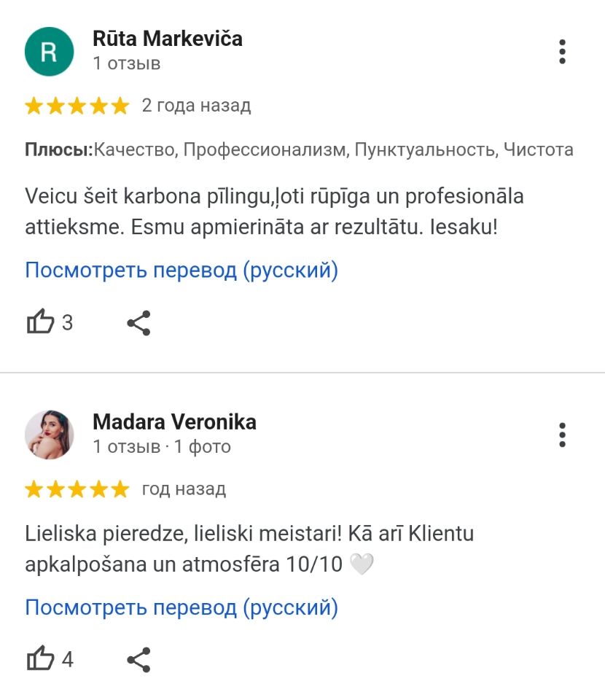Click the name Rūta Markeviča
Image resolution: width=605 pixels, height=700 pixels.
(x=168, y=39)
